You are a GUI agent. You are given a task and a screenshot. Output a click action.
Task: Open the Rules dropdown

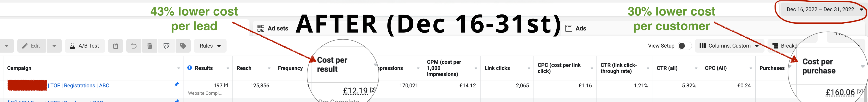(210, 46)
